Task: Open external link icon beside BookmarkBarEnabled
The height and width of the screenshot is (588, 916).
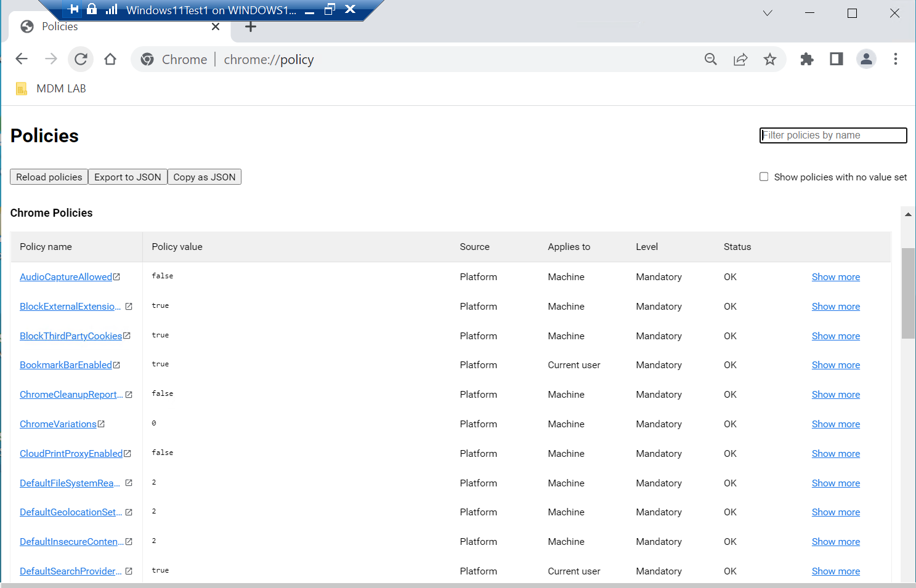Action: pos(117,365)
